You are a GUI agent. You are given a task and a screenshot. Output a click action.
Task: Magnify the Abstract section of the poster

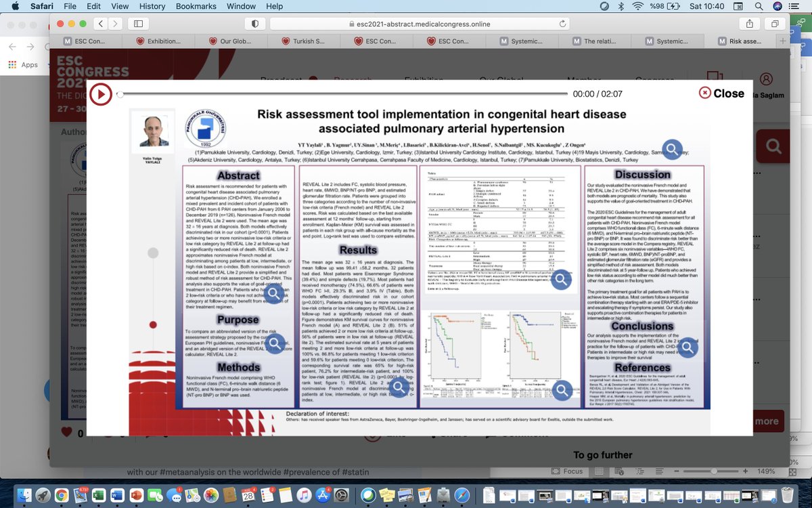[274, 293]
